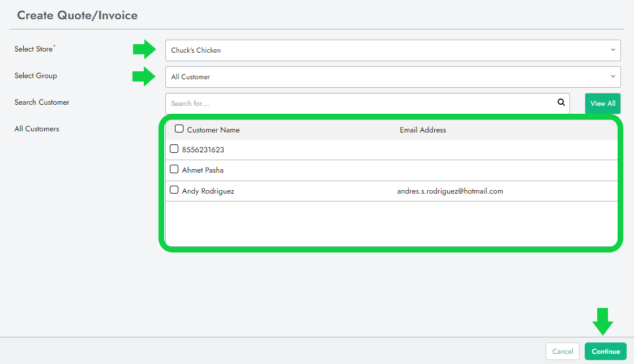The height and width of the screenshot is (364, 634).
Task: Click the Ahmet Pasha customer name
Action: pos(203,170)
